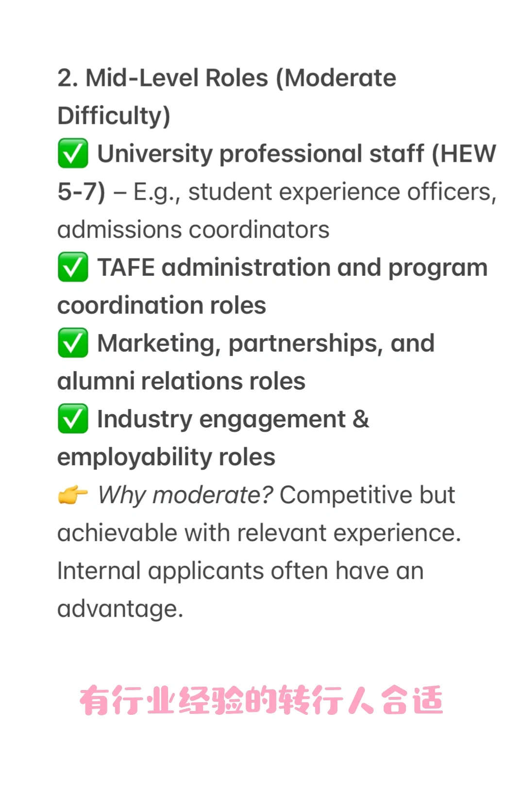Click the green checkmark beside Marketing, partnerships
522x812 pixels.
point(73,343)
